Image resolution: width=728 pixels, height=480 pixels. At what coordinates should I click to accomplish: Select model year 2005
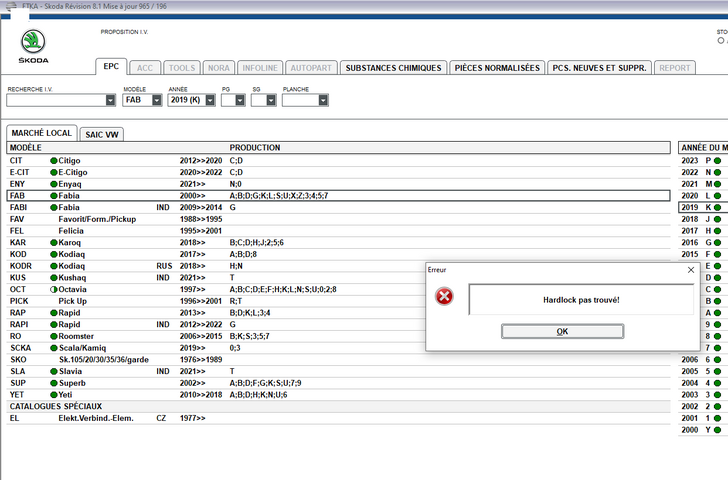pos(703,371)
